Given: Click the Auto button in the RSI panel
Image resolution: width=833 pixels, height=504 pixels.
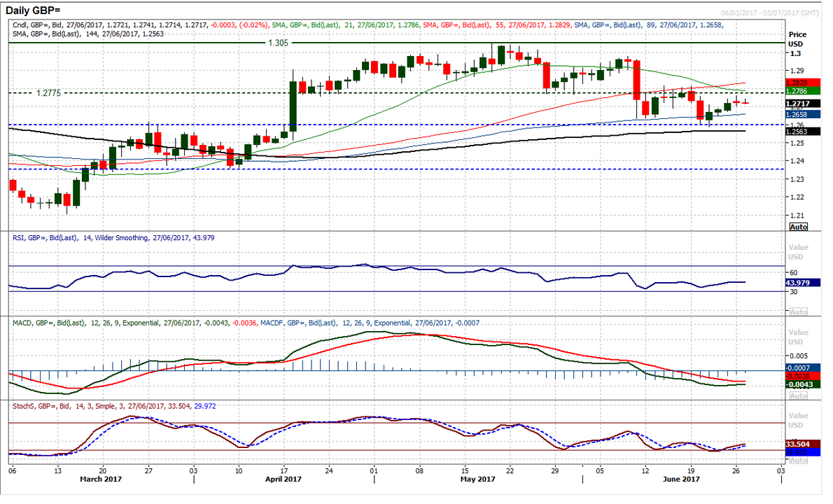Looking at the screenshot, I should tap(798, 311).
